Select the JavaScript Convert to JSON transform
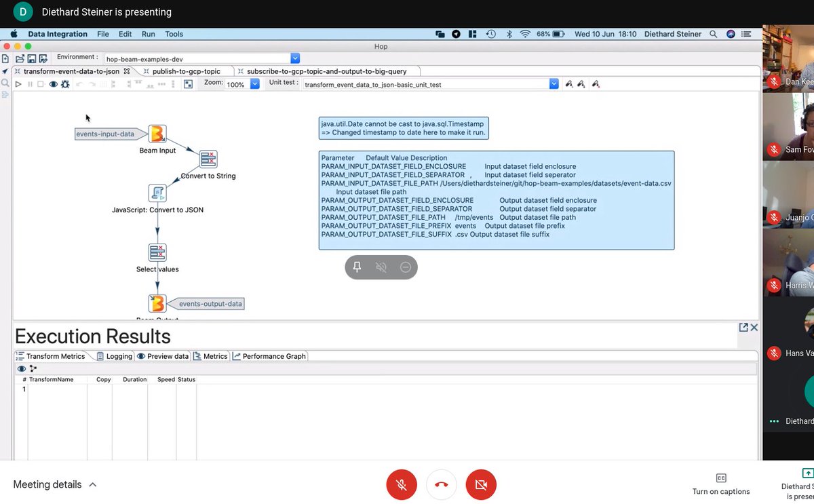This screenshot has width=814, height=504. 157,193
